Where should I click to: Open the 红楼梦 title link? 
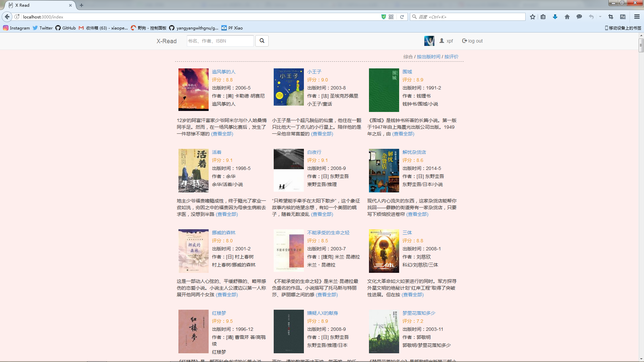(x=219, y=313)
